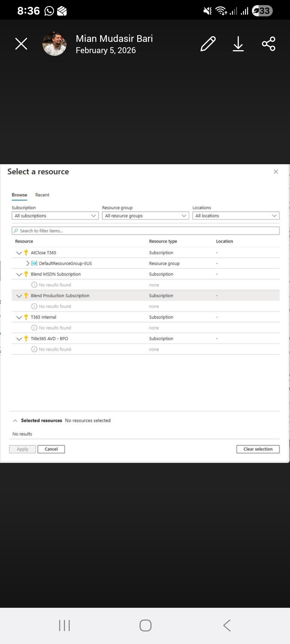Click info icon under Title365 AVD - BPO
This screenshot has height=644, width=290.
coord(34,349)
